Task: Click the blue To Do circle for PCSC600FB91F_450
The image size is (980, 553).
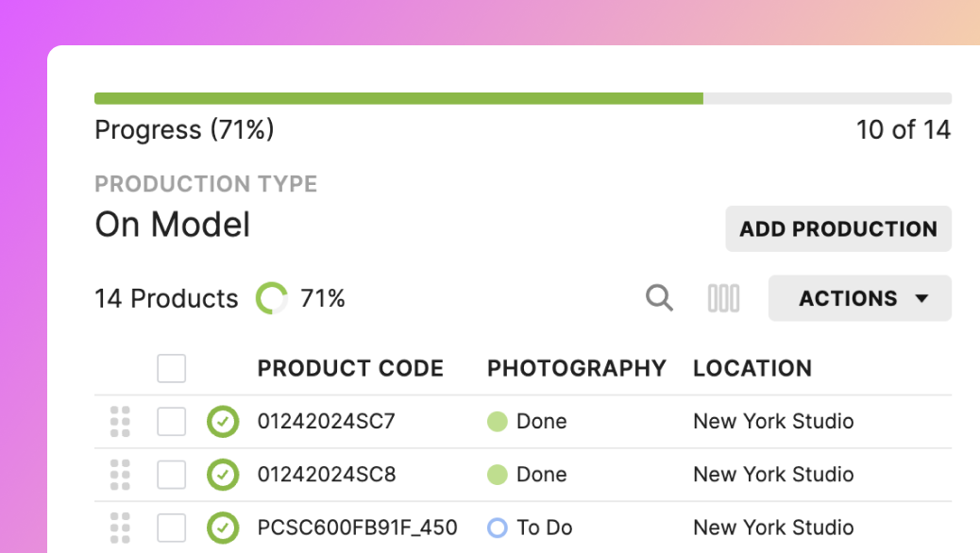Action: coord(498,528)
